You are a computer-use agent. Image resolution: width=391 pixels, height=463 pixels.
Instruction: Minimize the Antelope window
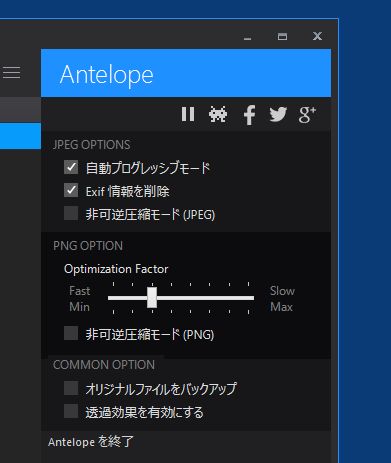[247, 39]
